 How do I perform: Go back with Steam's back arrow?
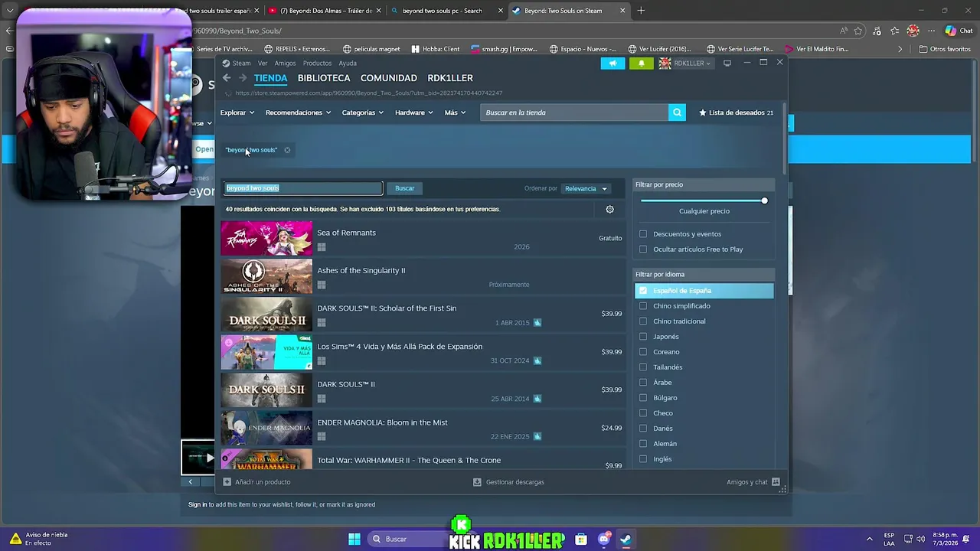227,78
